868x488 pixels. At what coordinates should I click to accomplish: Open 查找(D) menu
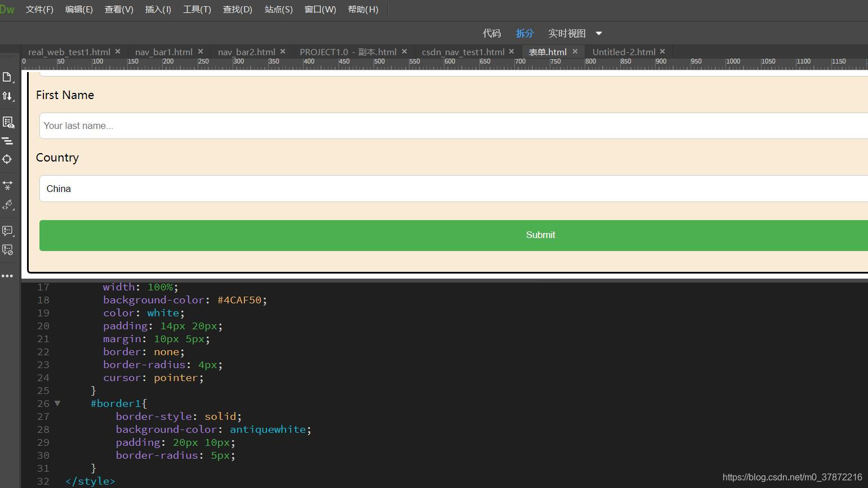(238, 10)
